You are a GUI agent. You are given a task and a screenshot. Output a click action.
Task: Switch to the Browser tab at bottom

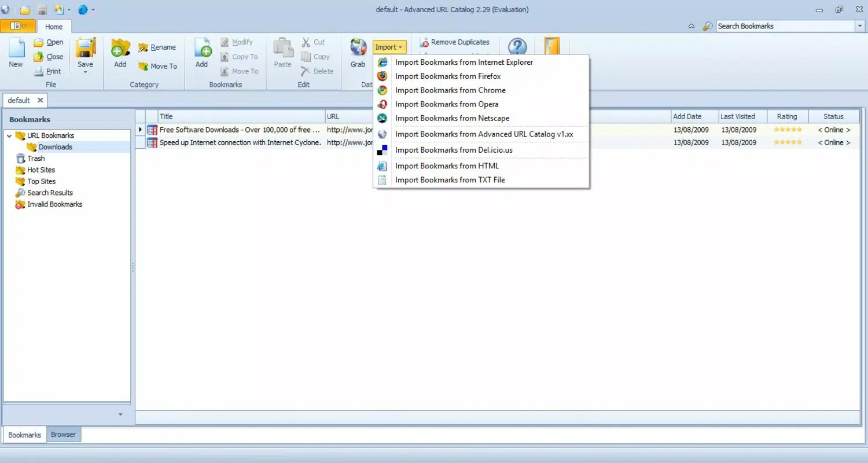[x=64, y=435]
